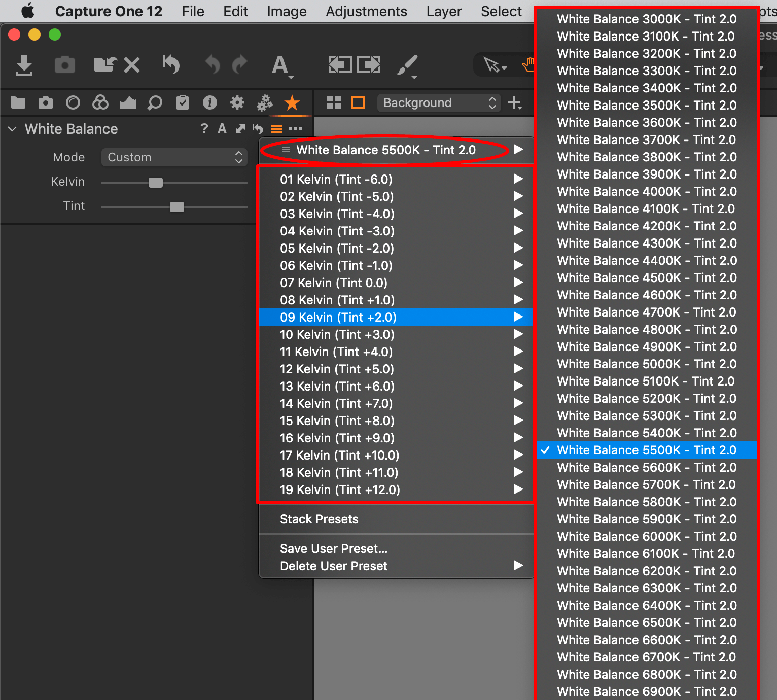
Task: Select the pointer cursor tool
Action: click(494, 65)
